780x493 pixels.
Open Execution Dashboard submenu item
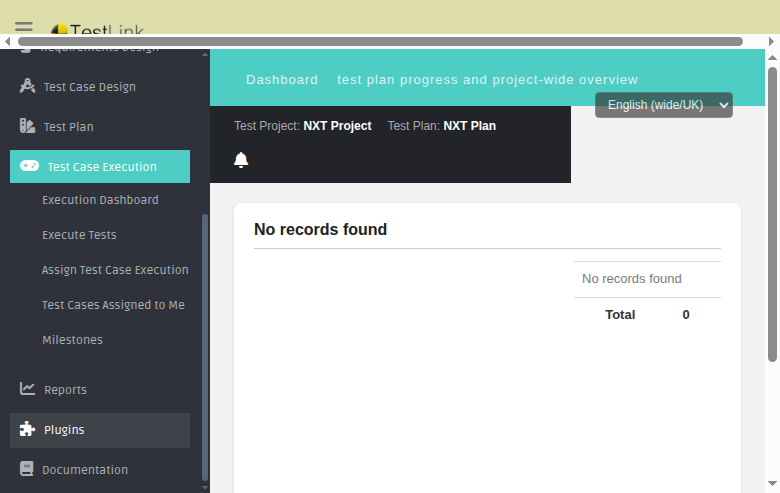point(100,200)
